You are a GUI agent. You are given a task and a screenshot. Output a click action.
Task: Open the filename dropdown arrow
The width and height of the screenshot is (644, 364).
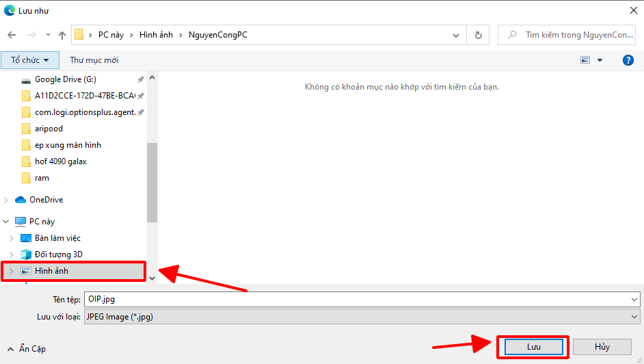coord(634,300)
